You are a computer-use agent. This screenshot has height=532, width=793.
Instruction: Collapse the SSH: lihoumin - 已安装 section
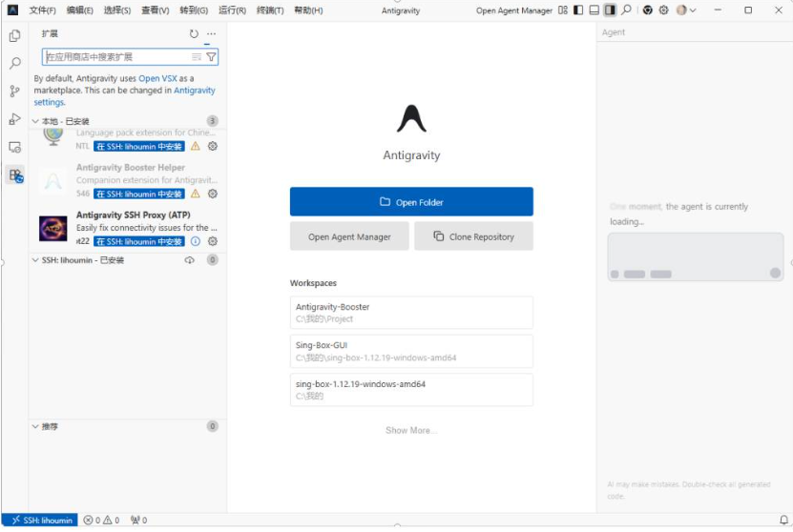click(x=36, y=260)
